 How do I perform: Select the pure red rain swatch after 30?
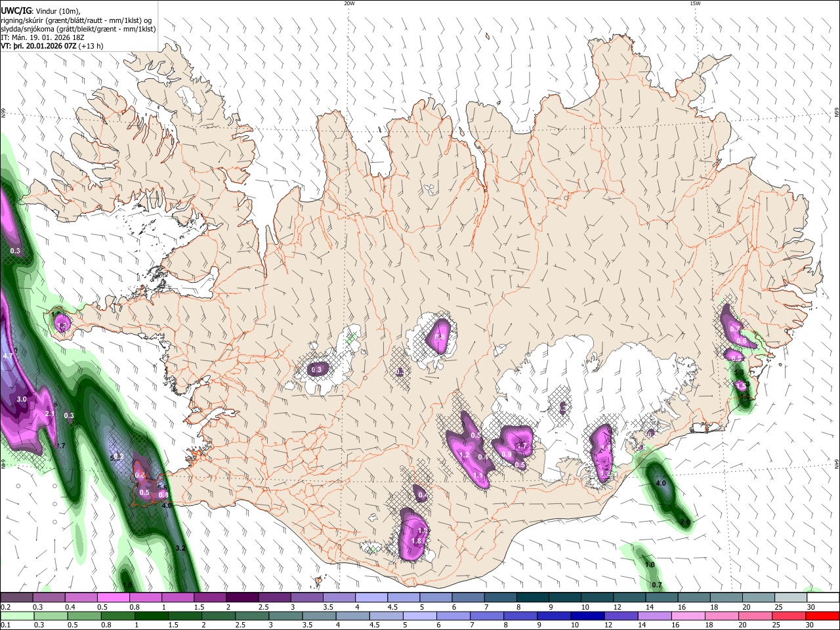[x=823, y=616]
